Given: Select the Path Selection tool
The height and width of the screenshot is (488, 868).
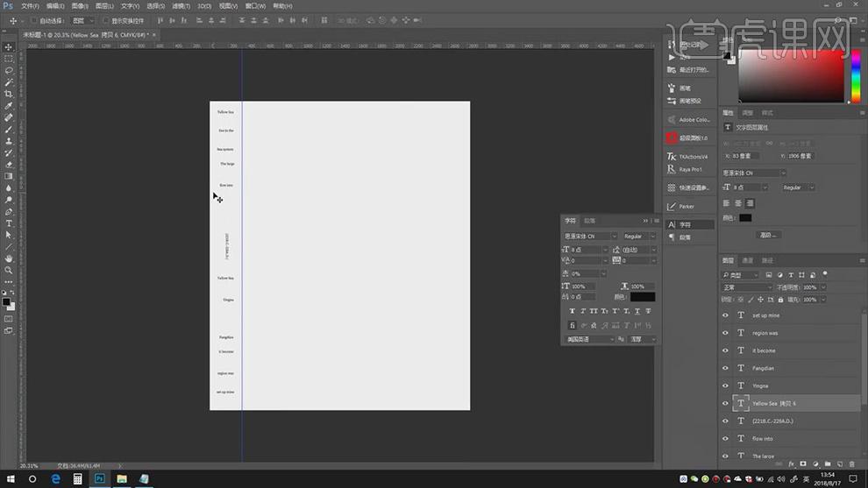Looking at the screenshot, I should [8, 235].
